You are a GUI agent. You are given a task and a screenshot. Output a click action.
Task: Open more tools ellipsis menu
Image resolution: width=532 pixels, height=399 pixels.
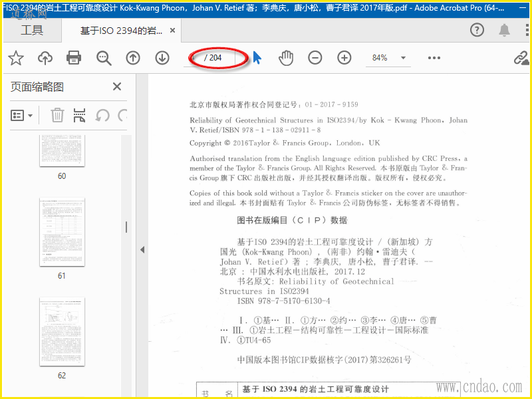click(x=434, y=58)
